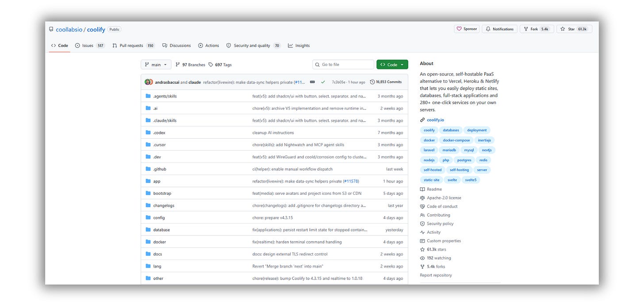The width and height of the screenshot is (644, 306).
Task: Open the Notifications bell button
Action: point(499,29)
